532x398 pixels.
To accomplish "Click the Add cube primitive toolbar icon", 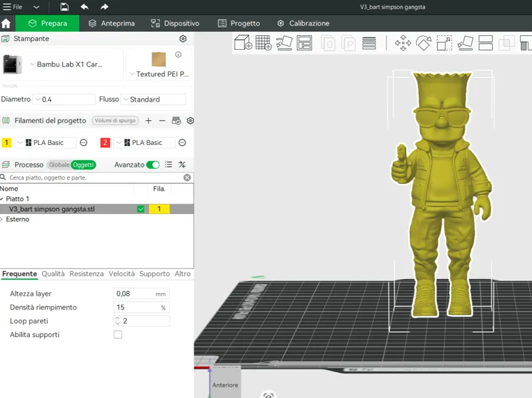I will coord(243,43).
